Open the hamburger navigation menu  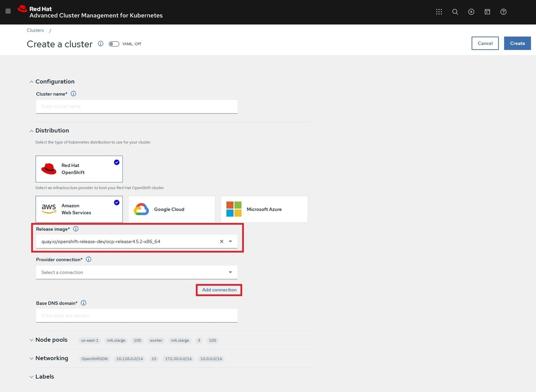pos(8,12)
